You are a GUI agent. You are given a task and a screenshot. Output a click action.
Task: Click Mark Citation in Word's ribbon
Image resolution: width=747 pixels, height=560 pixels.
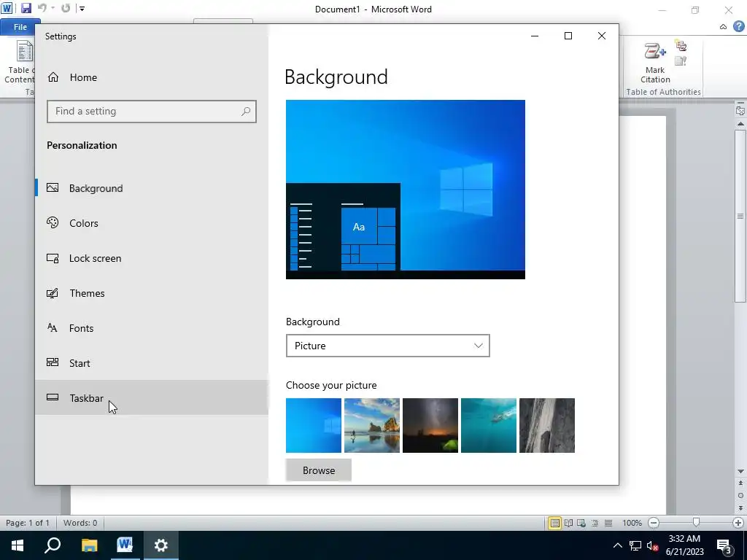tap(655, 63)
